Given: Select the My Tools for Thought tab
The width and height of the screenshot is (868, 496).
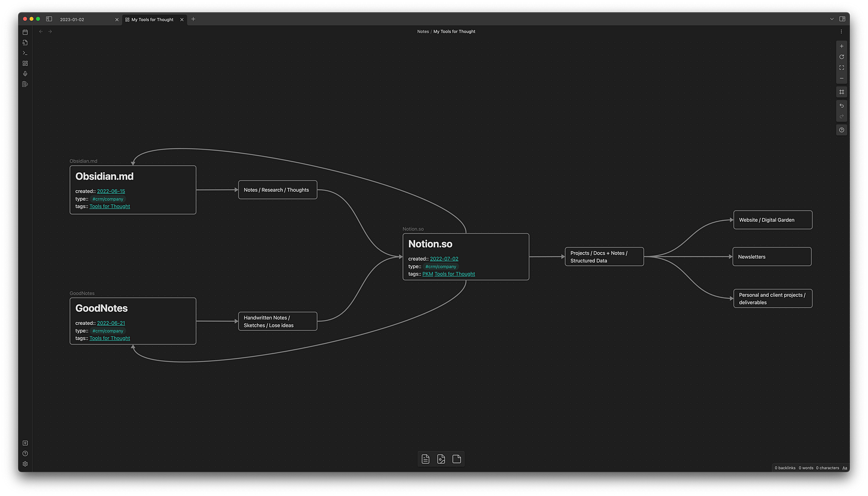Looking at the screenshot, I should (153, 20).
